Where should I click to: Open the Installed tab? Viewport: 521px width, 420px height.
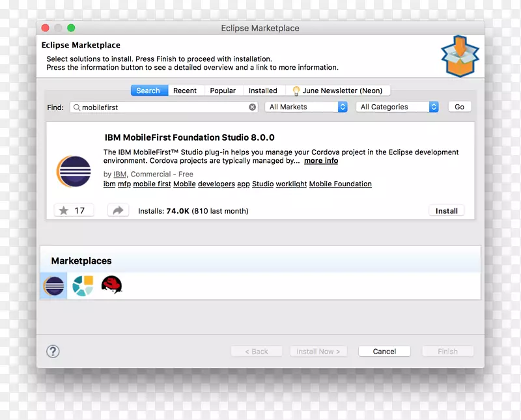(x=262, y=91)
